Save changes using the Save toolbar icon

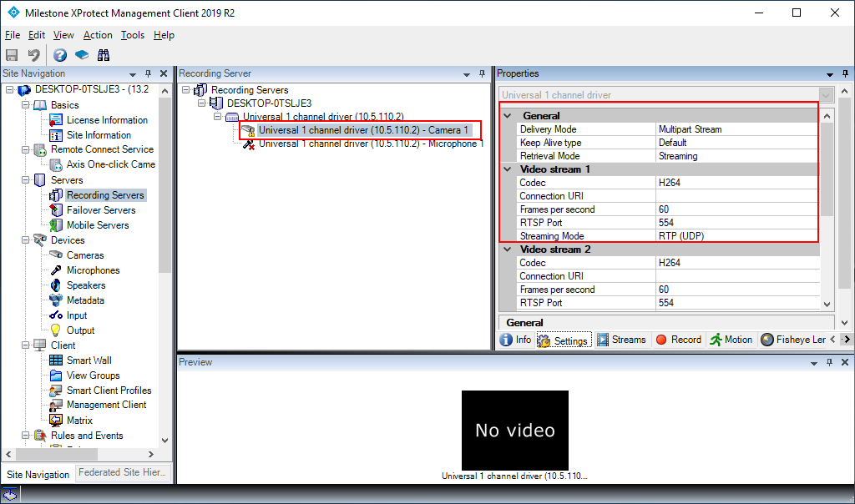click(x=12, y=54)
